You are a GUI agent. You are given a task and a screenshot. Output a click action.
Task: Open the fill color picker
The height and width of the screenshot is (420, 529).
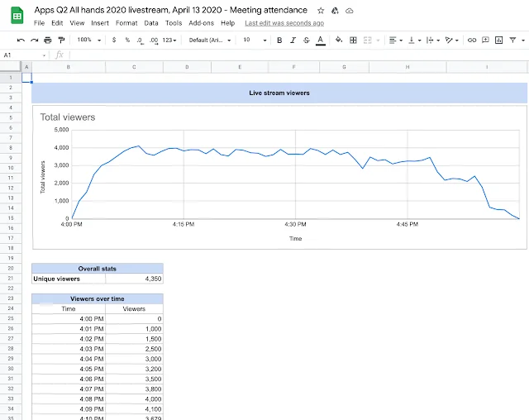pos(339,40)
